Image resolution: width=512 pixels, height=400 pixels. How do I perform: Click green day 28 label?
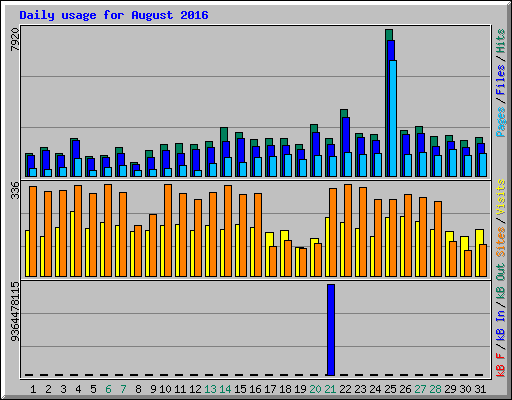pos(435,389)
